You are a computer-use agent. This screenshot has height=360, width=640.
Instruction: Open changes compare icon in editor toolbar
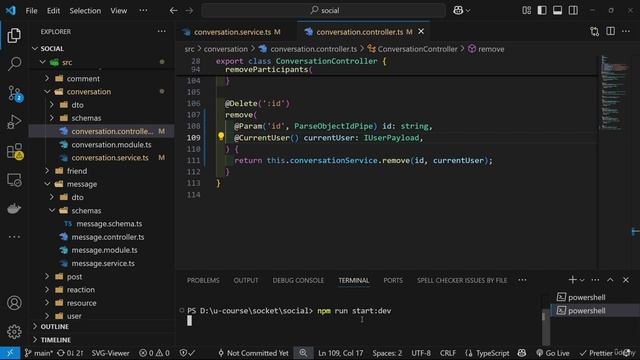pyautogui.click(x=595, y=31)
